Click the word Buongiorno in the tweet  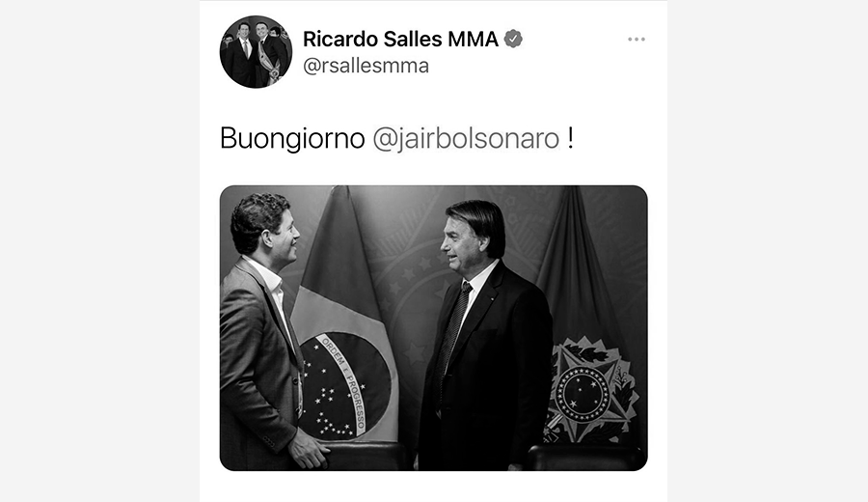292,138
